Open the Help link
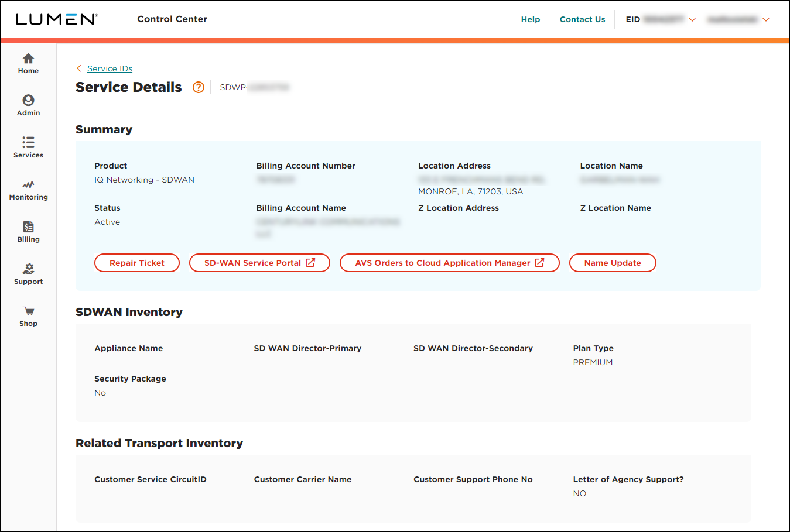Screen dimensions: 790x532 pos(531,19)
